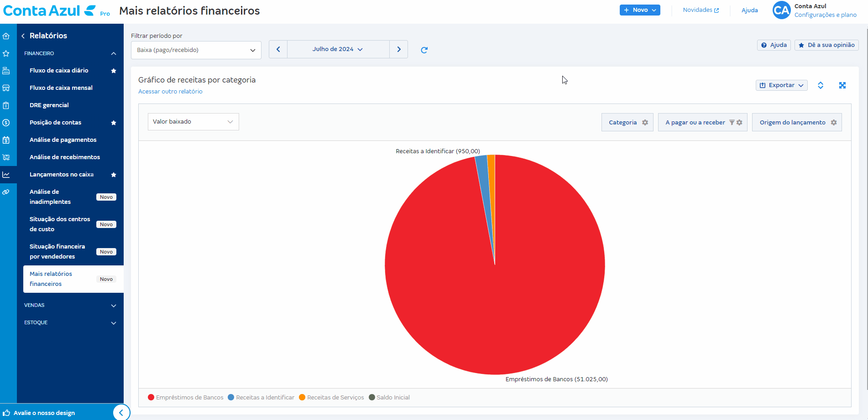Screen dimensions: 868x420
Task: Click red Empréstimos de Bancos legend swatch
Action: [151, 397]
